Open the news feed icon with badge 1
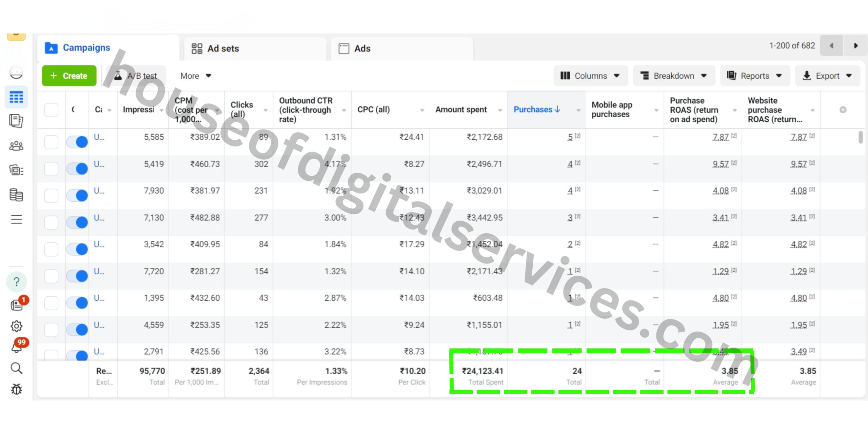The height and width of the screenshot is (434, 868). point(17,304)
